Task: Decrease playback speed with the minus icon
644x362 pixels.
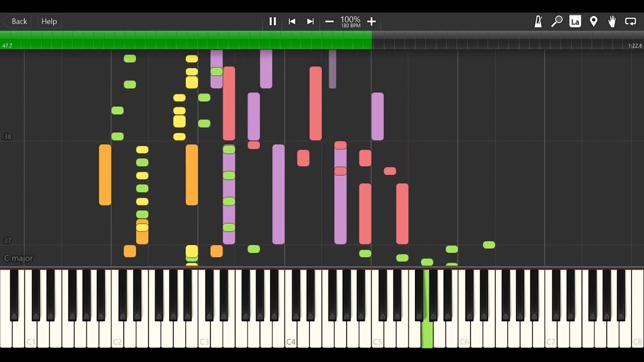Action: tap(330, 21)
